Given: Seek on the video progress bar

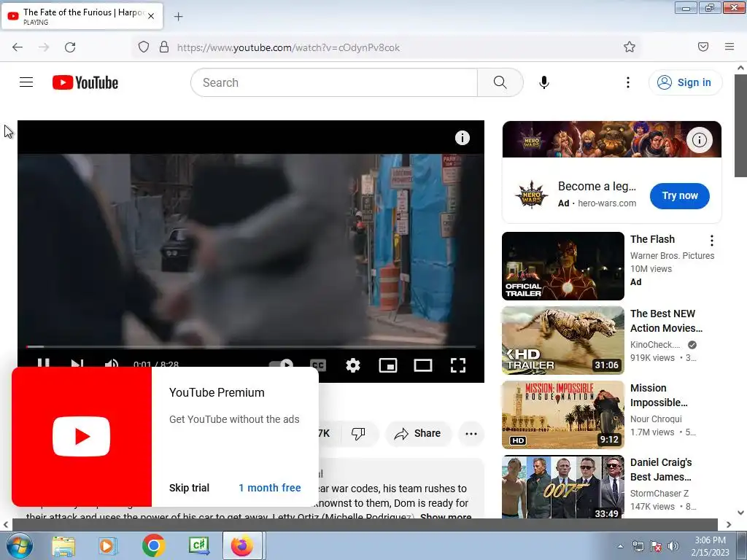Looking at the screenshot, I should click(251, 346).
